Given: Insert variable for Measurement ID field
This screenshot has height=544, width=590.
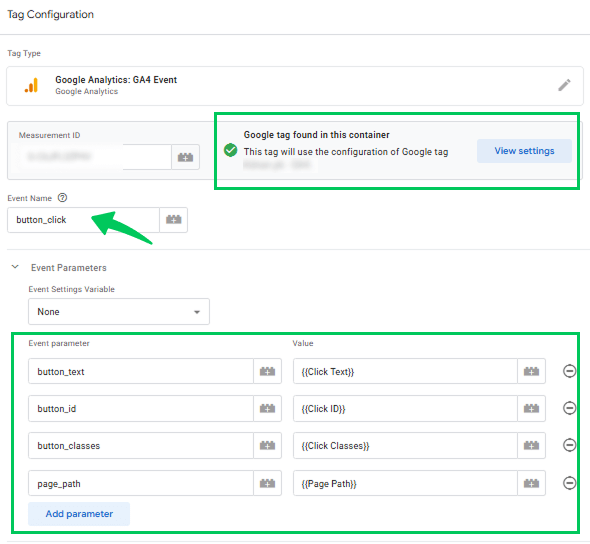Looking at the screenshot, I should point(186,157).
